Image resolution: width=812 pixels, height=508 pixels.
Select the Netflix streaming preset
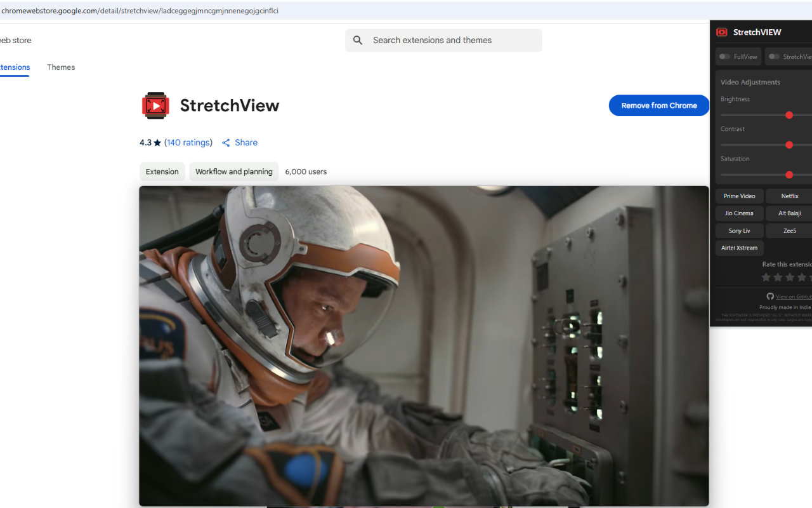click(789, 196)
